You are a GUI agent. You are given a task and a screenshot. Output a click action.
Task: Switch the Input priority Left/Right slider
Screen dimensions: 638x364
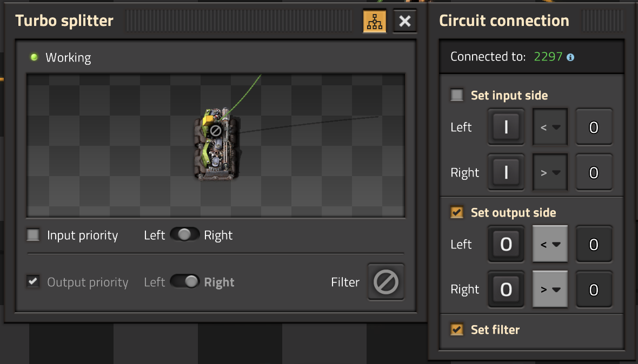[184, 235]
